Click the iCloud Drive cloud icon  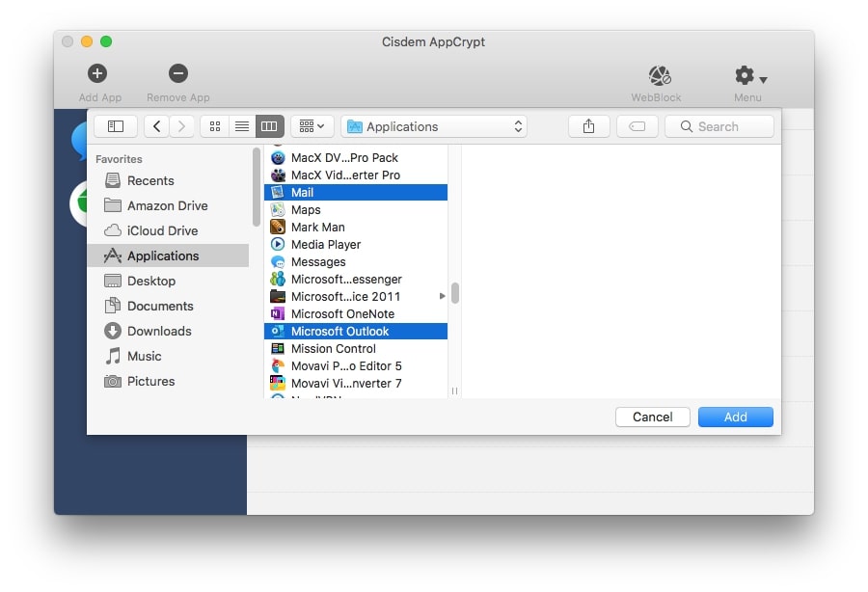[113, 230]
